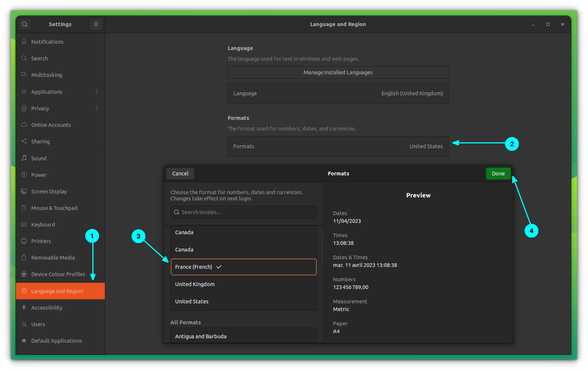Open Default Applications settings panel
Screen dimensions: 588x371
click(60, 340)
